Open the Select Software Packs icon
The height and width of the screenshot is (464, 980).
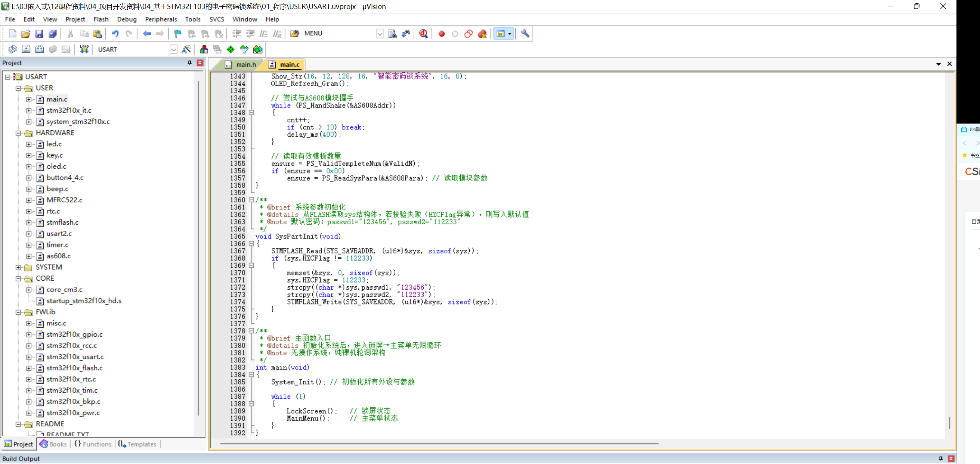pos(244,49)
